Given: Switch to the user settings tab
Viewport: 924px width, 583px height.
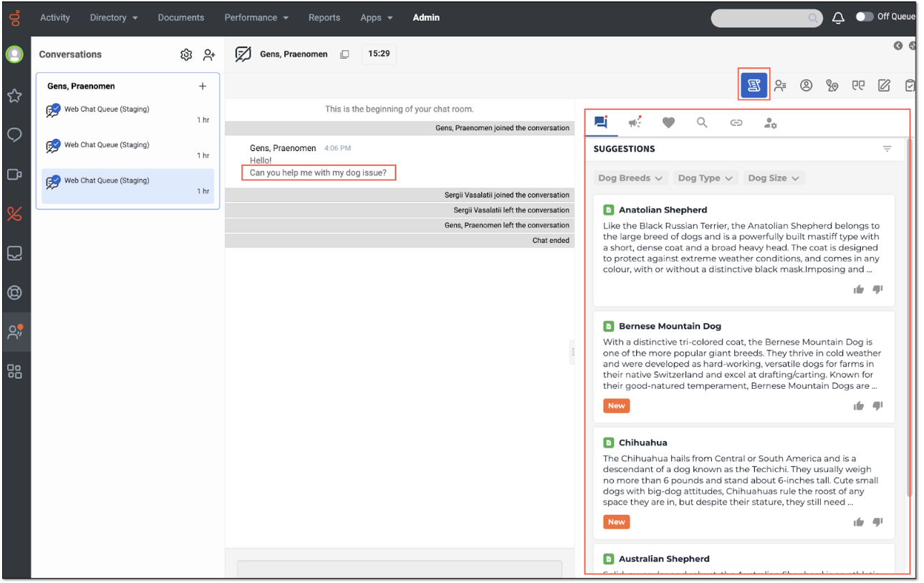Looking at the screenshot, I should (770, 122).
